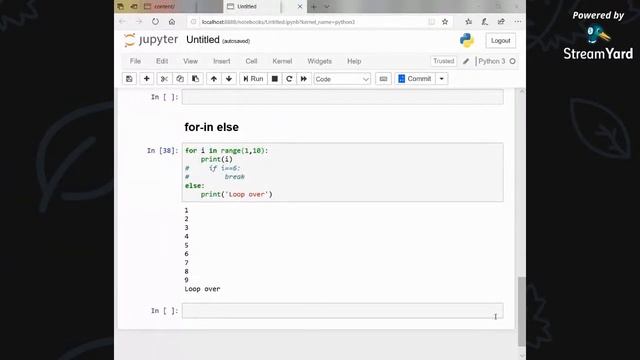This screenshot has height=360, width=640.
Task: Open the command palette keyboard icon
Action: pyautogui.click(x=383, y=79)
